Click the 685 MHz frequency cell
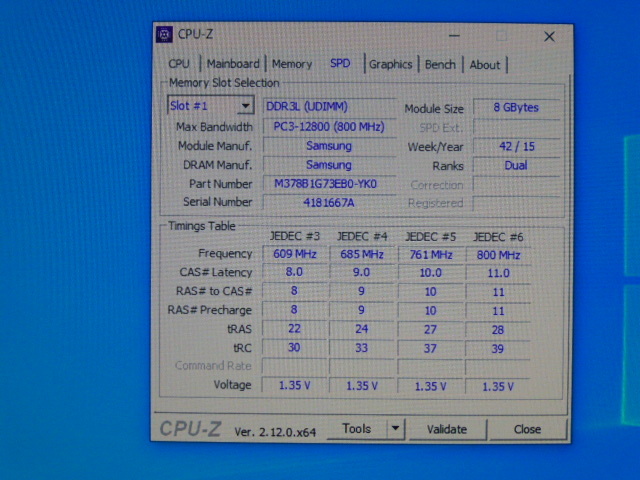This screenshot has width=640, height=480. 362,254
